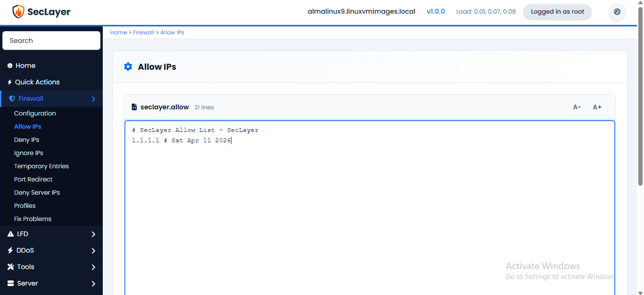This screenshot has height=295, width=644.
Task: Click the Quick Actions lightning icon
Action: pos(10,82)
